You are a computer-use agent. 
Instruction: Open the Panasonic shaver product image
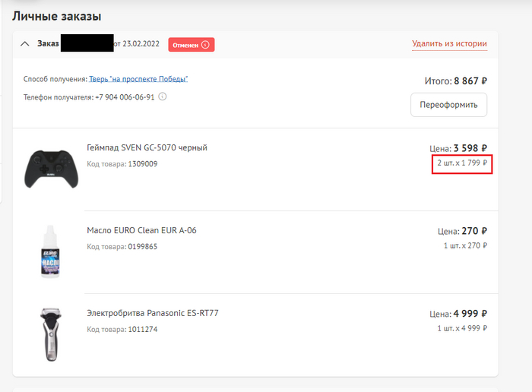click(x=50, y=333)
